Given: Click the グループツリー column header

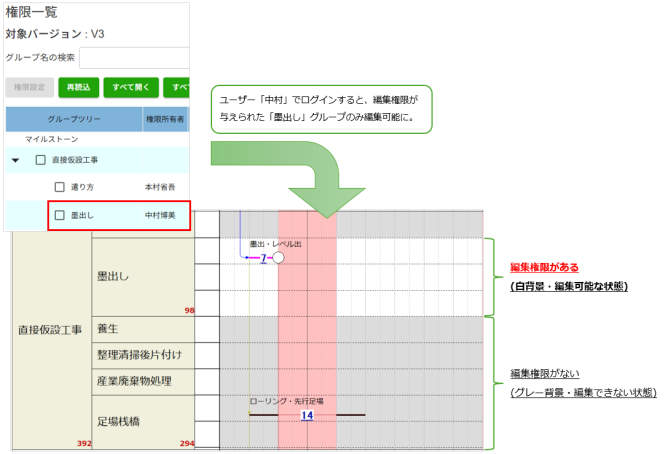Looking at the screenshot, I should point(74,120).
